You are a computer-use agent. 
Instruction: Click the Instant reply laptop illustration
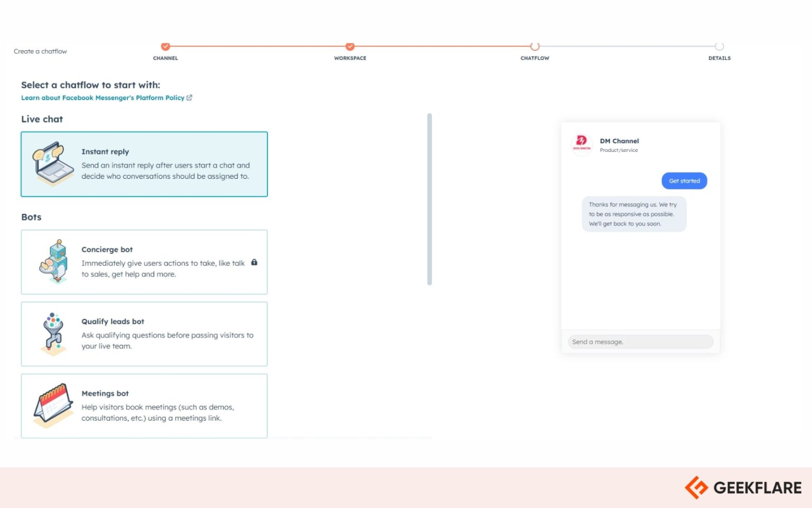(53, 164)
